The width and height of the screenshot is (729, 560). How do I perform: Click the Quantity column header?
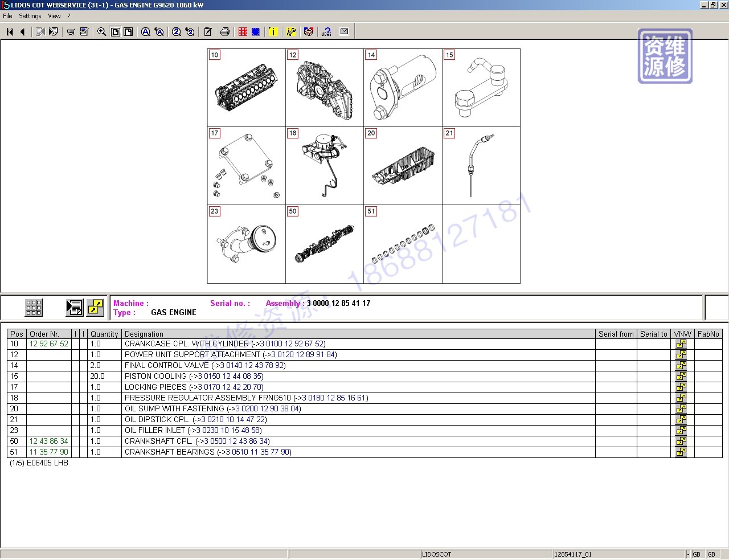(104, 334)
